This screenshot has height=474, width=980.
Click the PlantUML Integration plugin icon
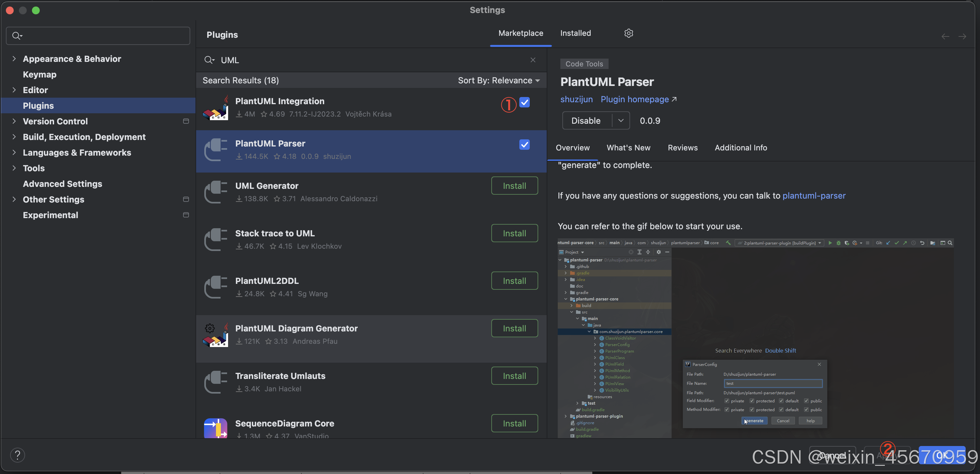216,108
